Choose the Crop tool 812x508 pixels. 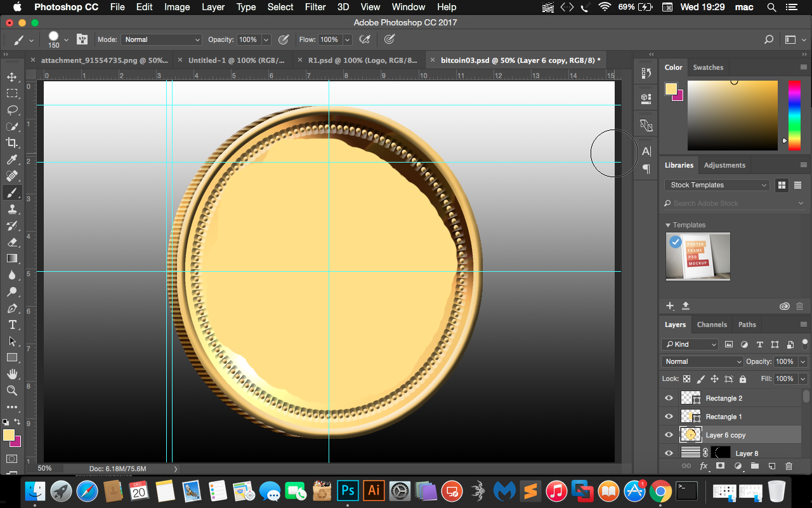11,143
